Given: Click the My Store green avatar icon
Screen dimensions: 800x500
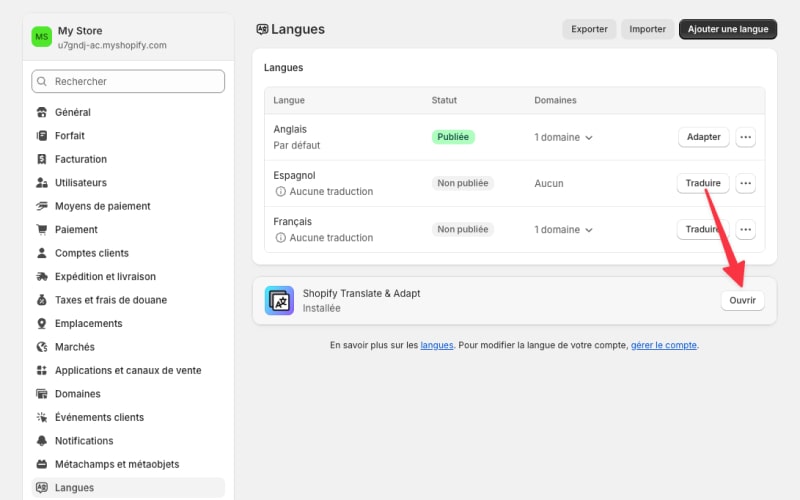Looking at the screenshot, I should click(x=42, y=37).
